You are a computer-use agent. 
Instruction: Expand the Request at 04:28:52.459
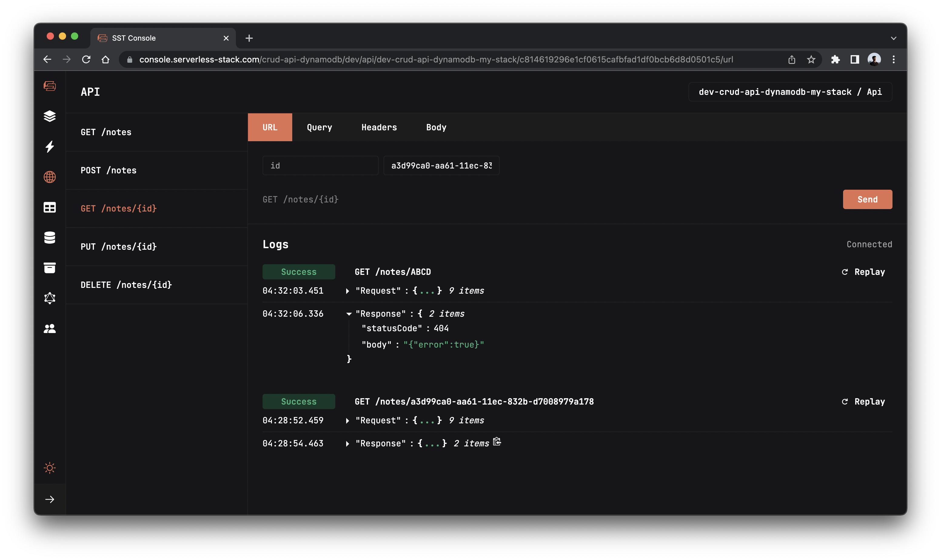pos(347,420)
